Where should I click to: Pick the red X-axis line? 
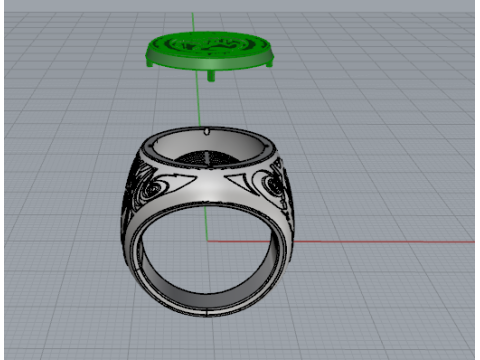341,241
